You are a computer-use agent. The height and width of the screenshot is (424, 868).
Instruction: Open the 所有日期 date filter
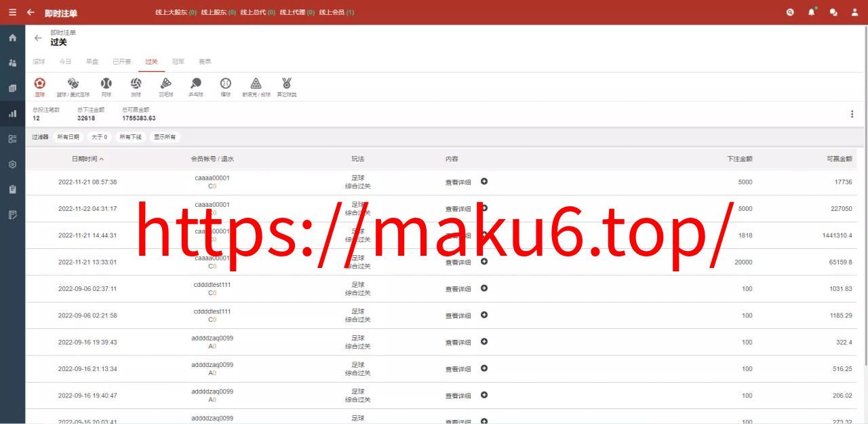[x=68, y=137]
